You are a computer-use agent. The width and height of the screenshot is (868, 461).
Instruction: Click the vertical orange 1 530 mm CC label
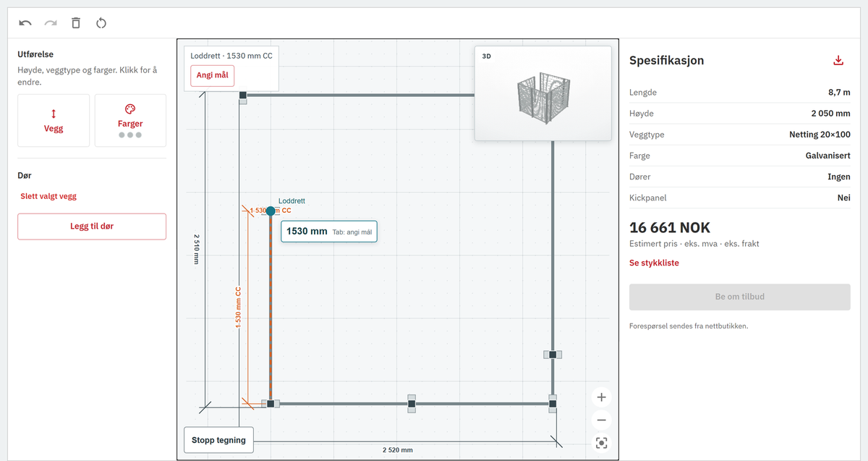point(238,307)
